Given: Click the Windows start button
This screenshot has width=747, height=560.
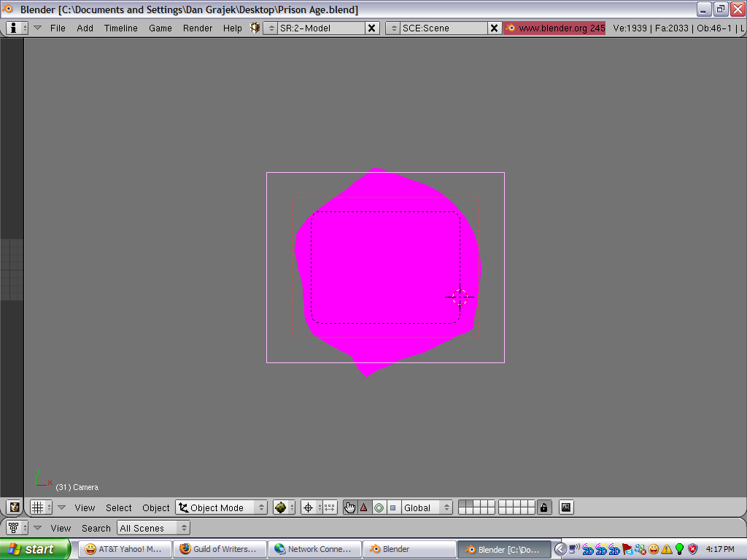Looking at the screenshot, I should pyautogui.click(x=35, y=549).
